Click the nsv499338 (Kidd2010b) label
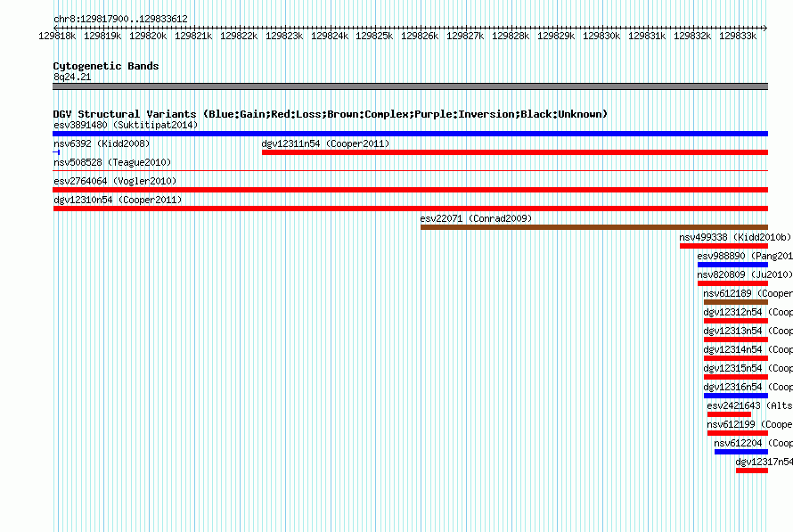Image resolution: width=793 pixels, height=532 pixels. [735, 237]
